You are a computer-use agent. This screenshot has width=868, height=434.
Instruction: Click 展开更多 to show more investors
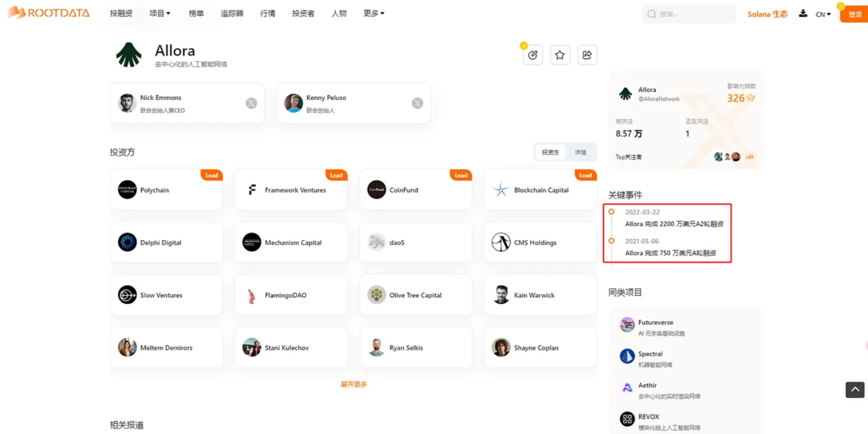353,384
